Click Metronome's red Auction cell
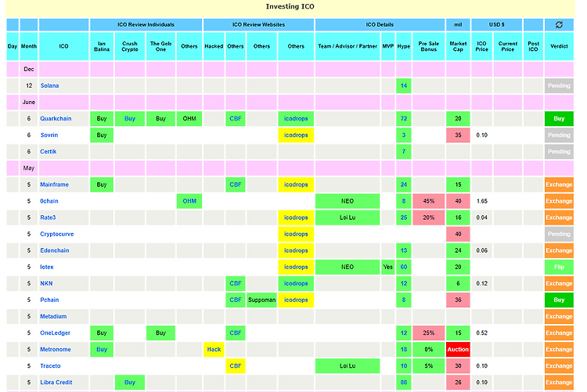The image size is (587, 392). (x=458, y=349)
